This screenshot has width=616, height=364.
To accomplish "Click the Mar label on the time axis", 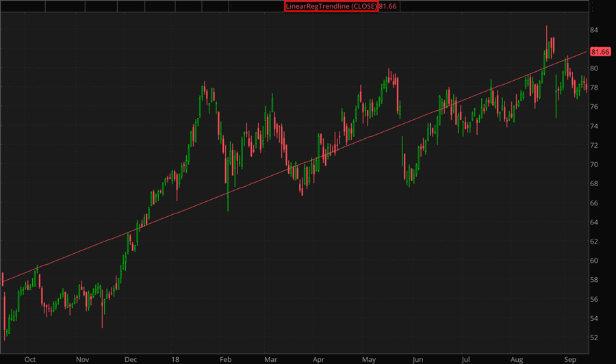I will click(271, 358).
